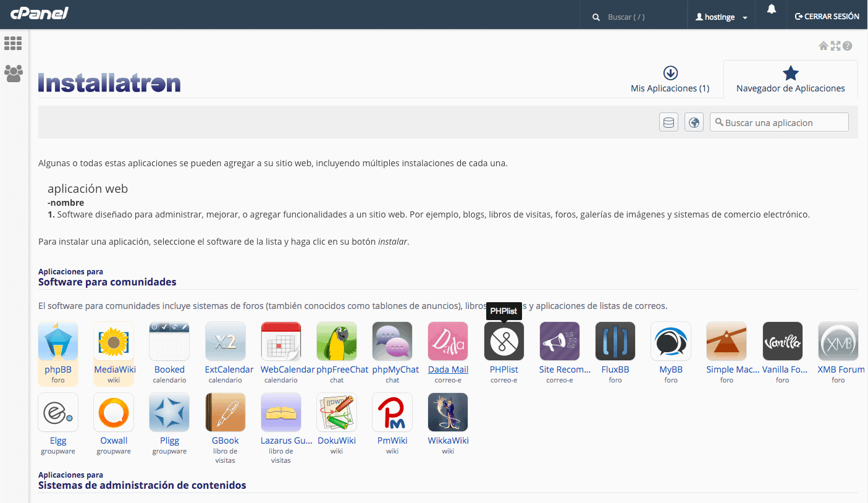Open the Oxwall name link
868x503 pixels.
[114, 441]
